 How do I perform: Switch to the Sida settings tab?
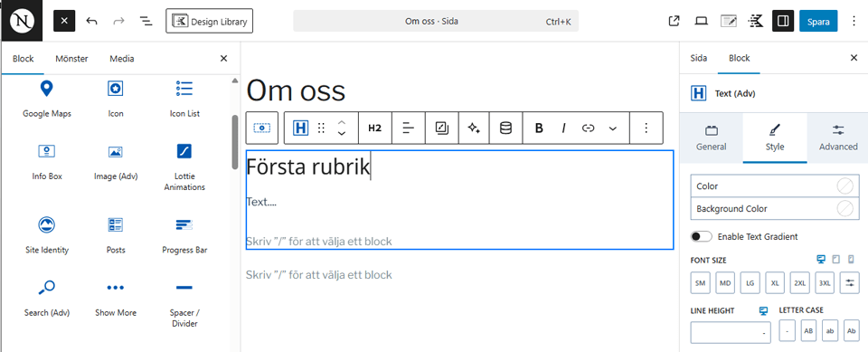[699, 58]
